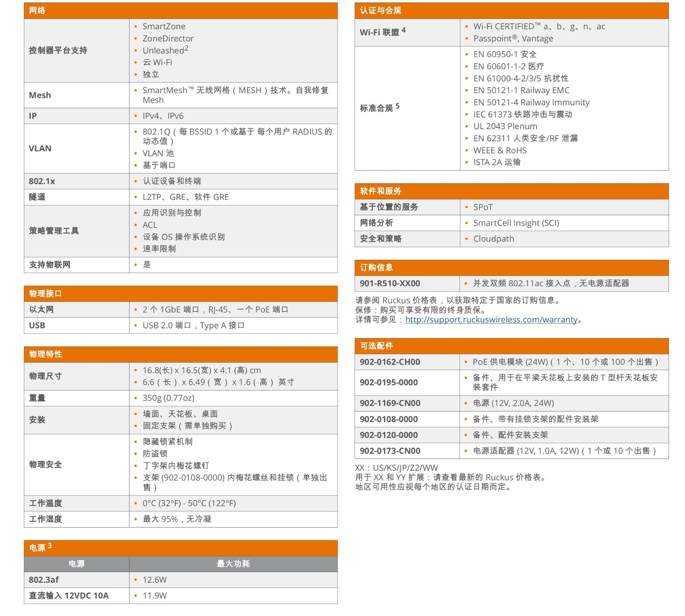Click the 物理特性 section header
Image resolution: width=685 pixels, height=616 pixels.
[181, 354]
